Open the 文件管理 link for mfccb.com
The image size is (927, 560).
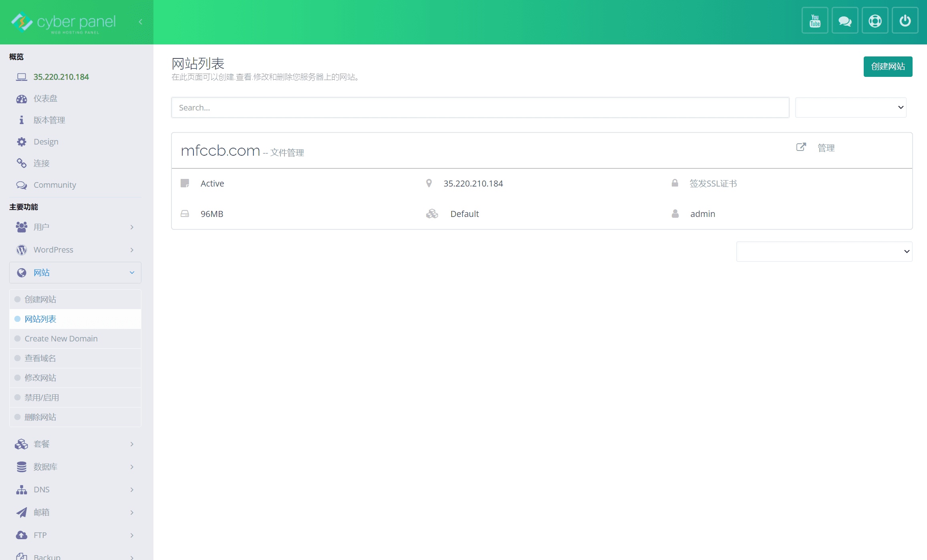click(x=287, y=153)
